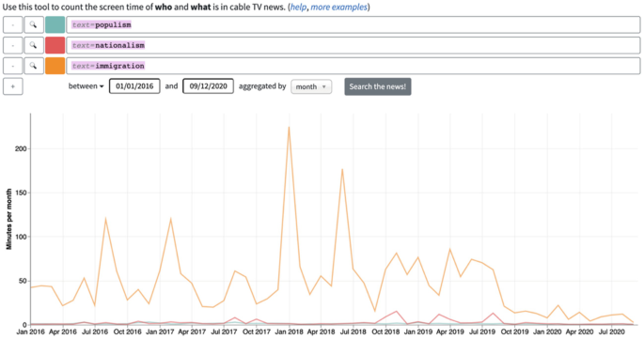Click the Jul 2016 axis label

point(95,331)
